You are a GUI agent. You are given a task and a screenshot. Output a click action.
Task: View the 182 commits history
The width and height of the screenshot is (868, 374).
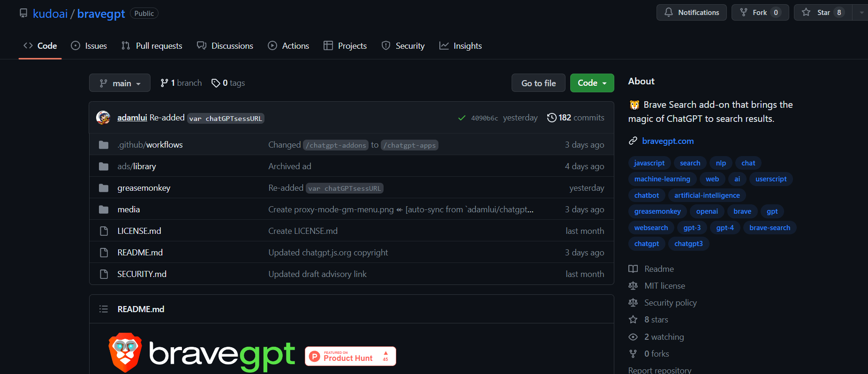576,118
